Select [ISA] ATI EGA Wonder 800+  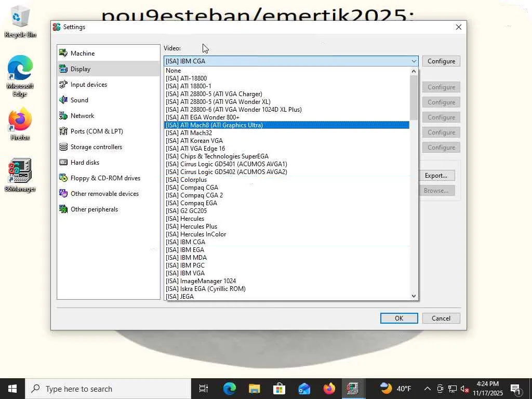click(287, 117)
